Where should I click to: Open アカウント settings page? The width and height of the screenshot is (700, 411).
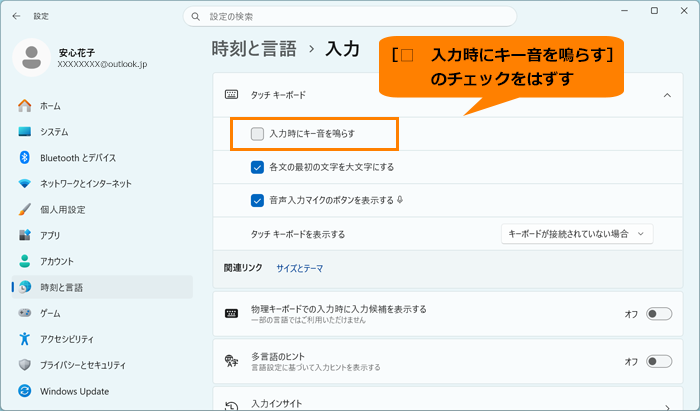pyautogui.click(x=102, y=261)
